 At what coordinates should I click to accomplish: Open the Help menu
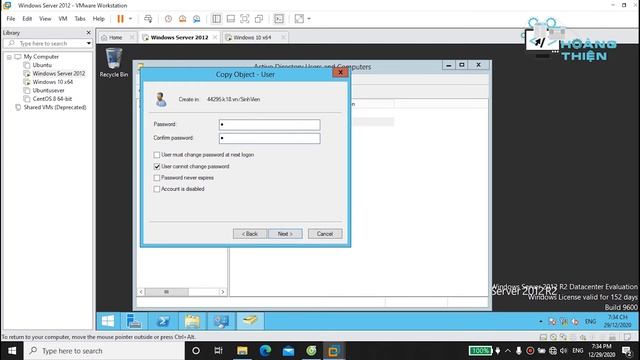coord(98,19)
